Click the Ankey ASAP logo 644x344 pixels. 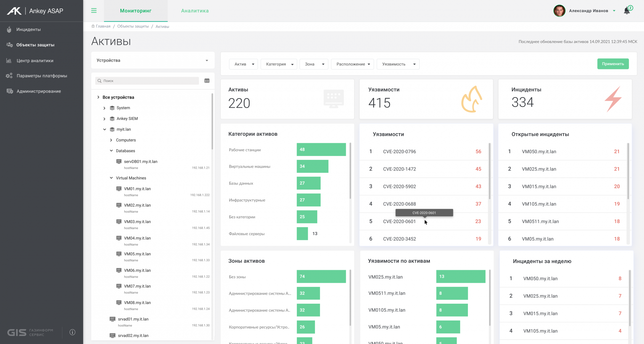coord(35,11)
